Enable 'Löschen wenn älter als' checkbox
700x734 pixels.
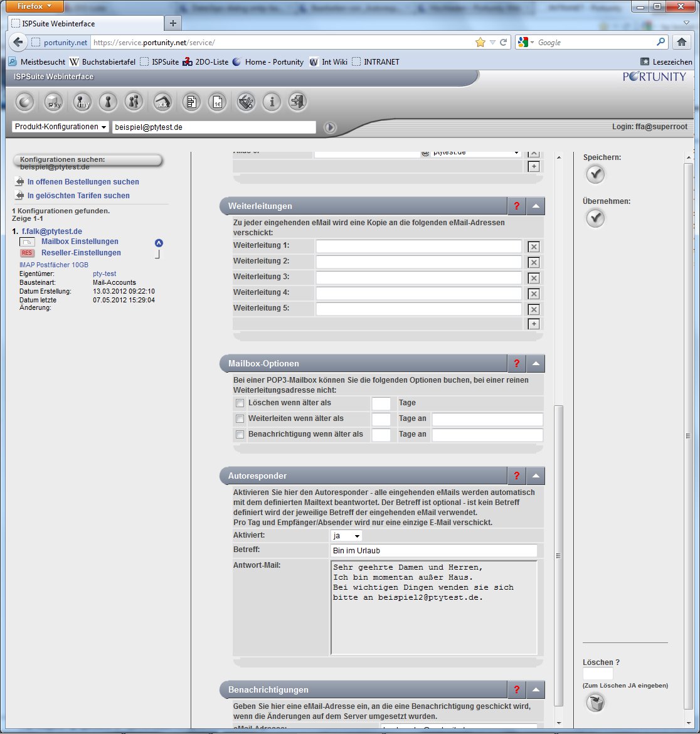point(240,403)
